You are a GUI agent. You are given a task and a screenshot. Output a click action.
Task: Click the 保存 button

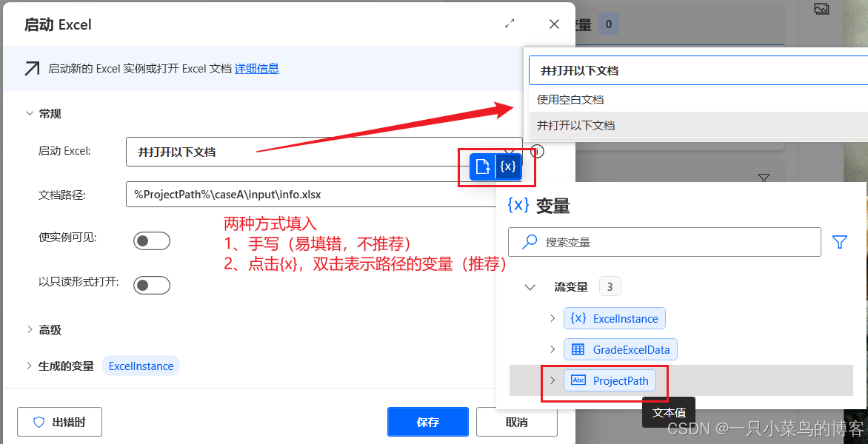[x=428, y=423]
